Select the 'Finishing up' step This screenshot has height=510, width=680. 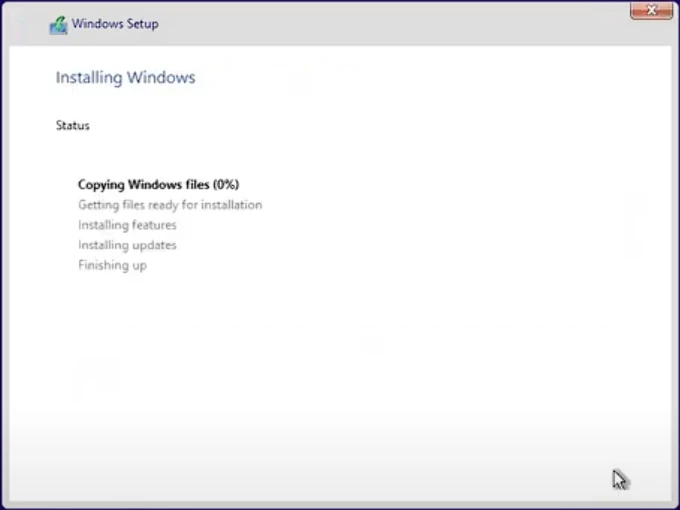(112, 265)
